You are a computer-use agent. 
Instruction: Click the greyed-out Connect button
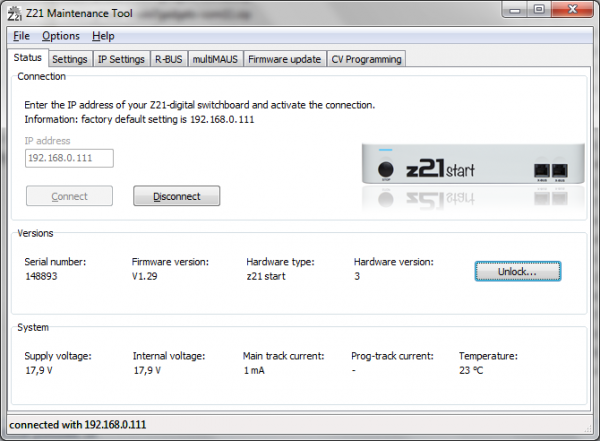click(x=69, y=196)
